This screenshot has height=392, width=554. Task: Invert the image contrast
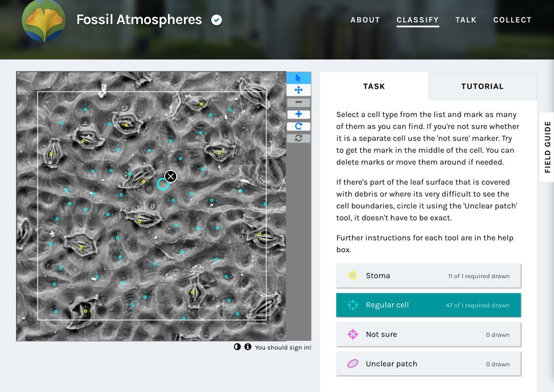coord(237,347)
